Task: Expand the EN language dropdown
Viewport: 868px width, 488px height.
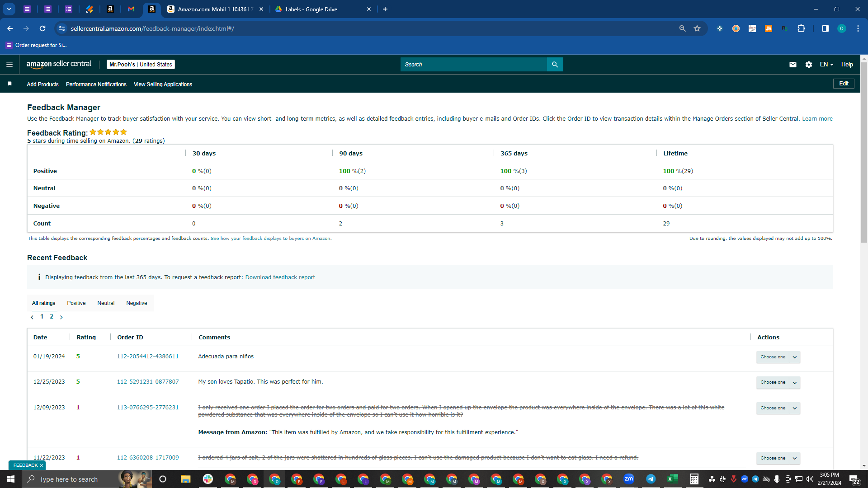Action: tap(826, 65)
